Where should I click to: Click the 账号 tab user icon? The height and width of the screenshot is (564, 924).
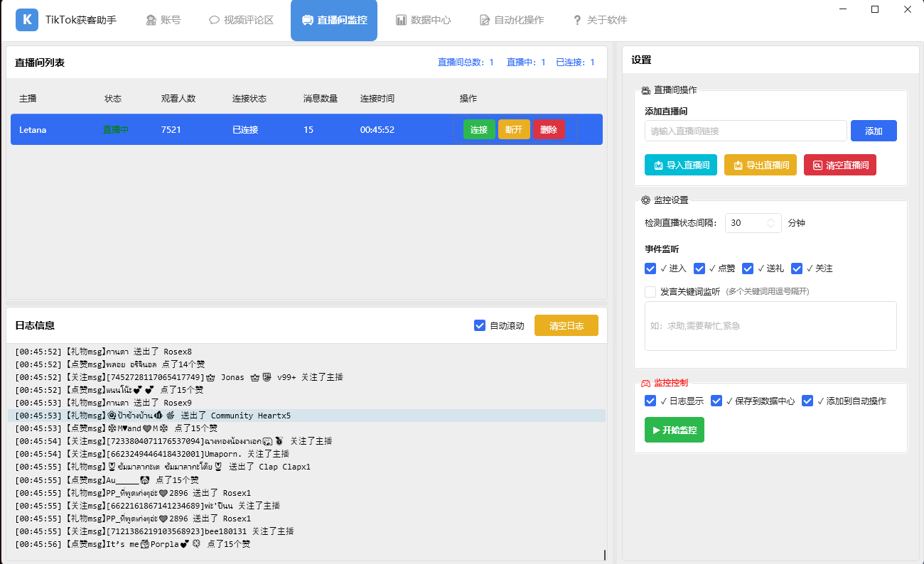pos(151,21)
